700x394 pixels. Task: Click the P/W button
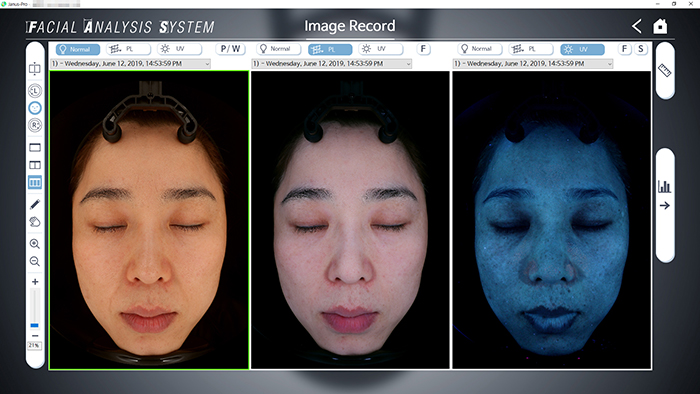(x=230, y=49)
